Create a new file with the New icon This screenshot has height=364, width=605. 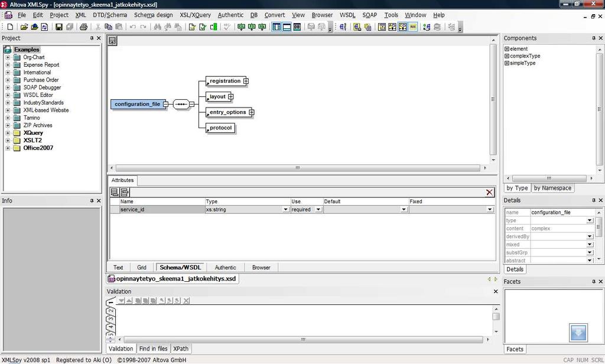click(x=11, y=27)
